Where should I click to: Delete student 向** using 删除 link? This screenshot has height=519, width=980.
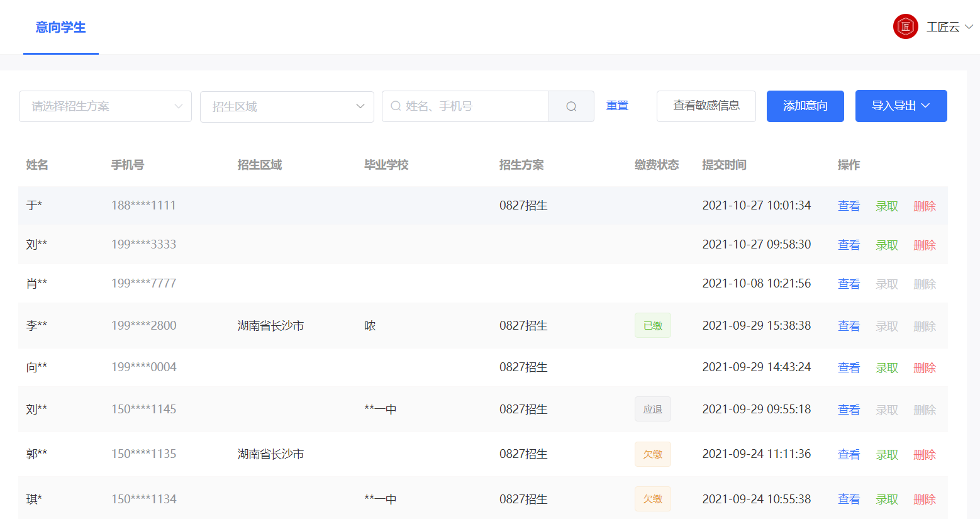click(x=924, y=367)
